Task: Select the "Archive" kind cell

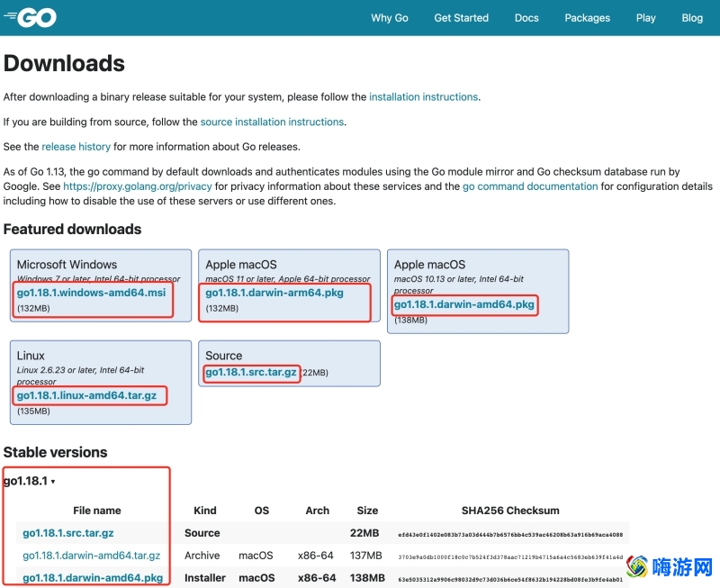Action: pyautogui.click(x=202, y=556)
